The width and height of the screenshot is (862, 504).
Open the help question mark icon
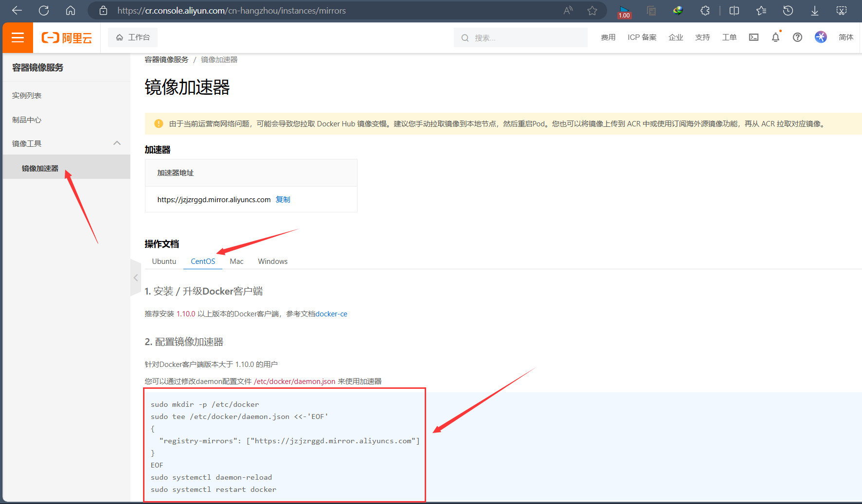point(797,37)
